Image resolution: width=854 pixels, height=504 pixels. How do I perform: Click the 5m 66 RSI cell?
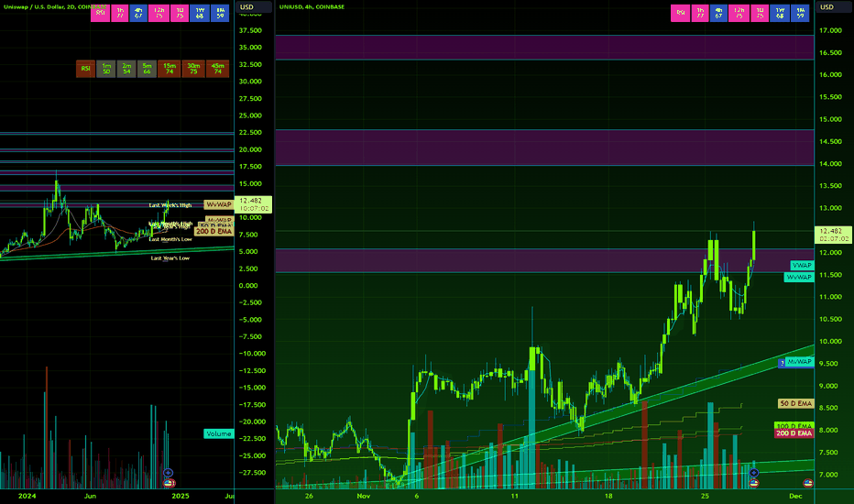pos(147,69)
